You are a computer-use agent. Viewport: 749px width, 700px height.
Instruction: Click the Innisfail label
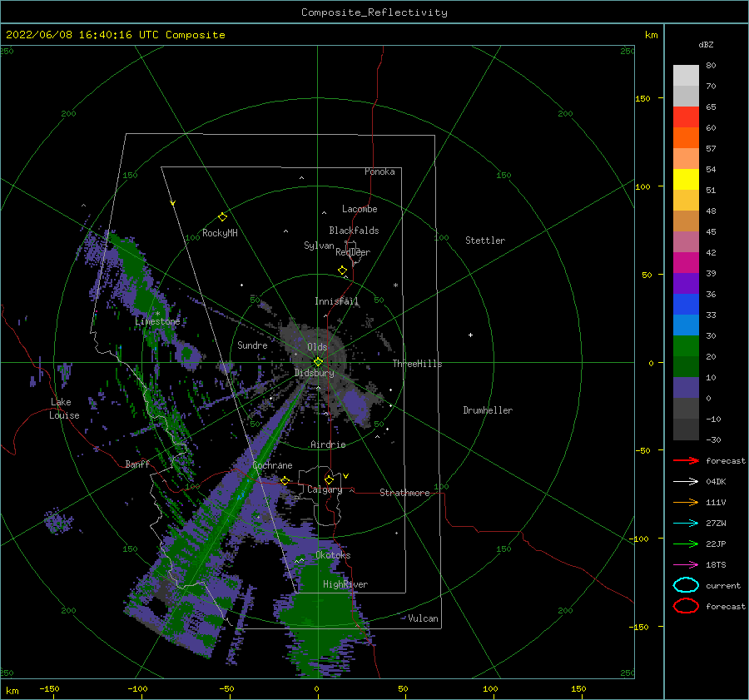(x=336, y=301)
